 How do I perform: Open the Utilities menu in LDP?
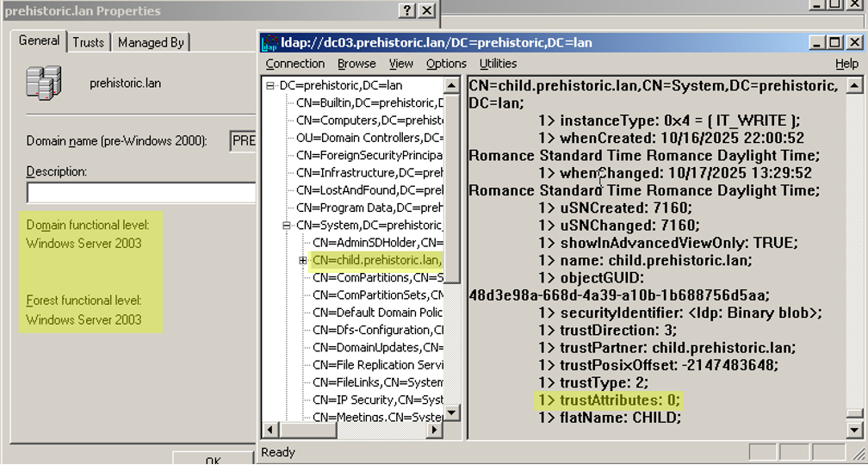pos(499,64)
